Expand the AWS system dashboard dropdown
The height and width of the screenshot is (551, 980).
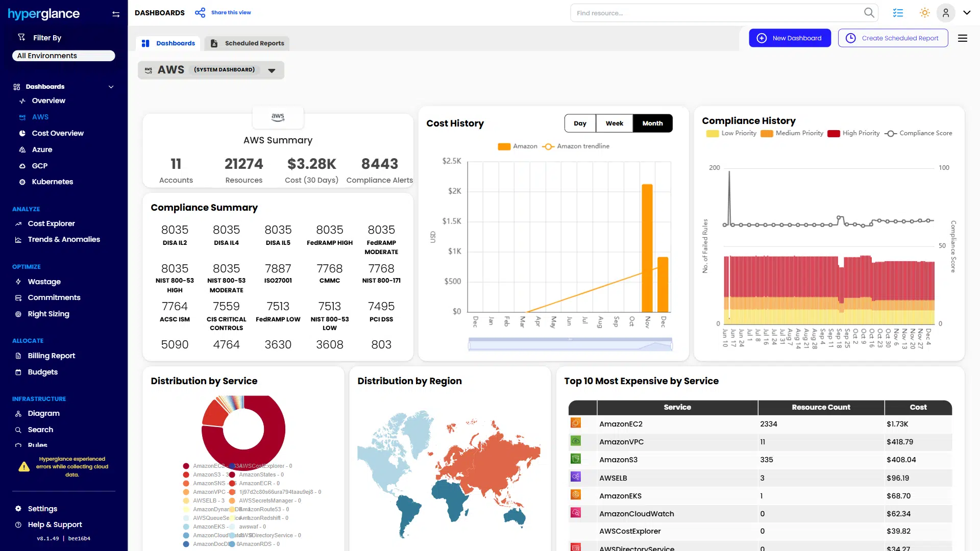tap(272, 70)
